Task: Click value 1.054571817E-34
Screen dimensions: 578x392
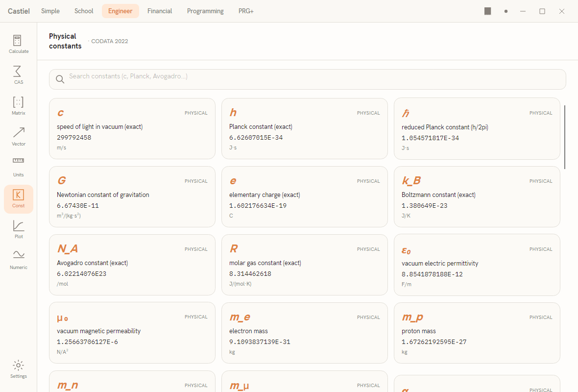Action: [430, 138]
